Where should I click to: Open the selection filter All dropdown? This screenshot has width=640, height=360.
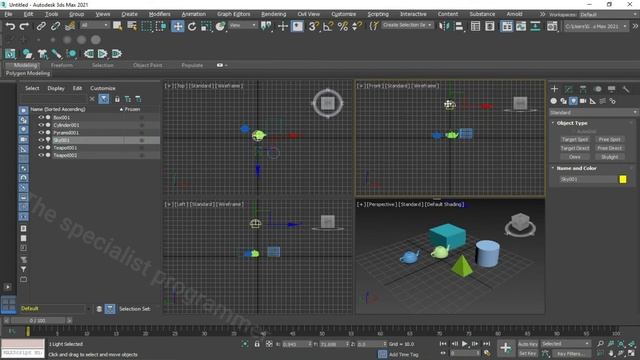pyautogui.click(x=94, y=25)
